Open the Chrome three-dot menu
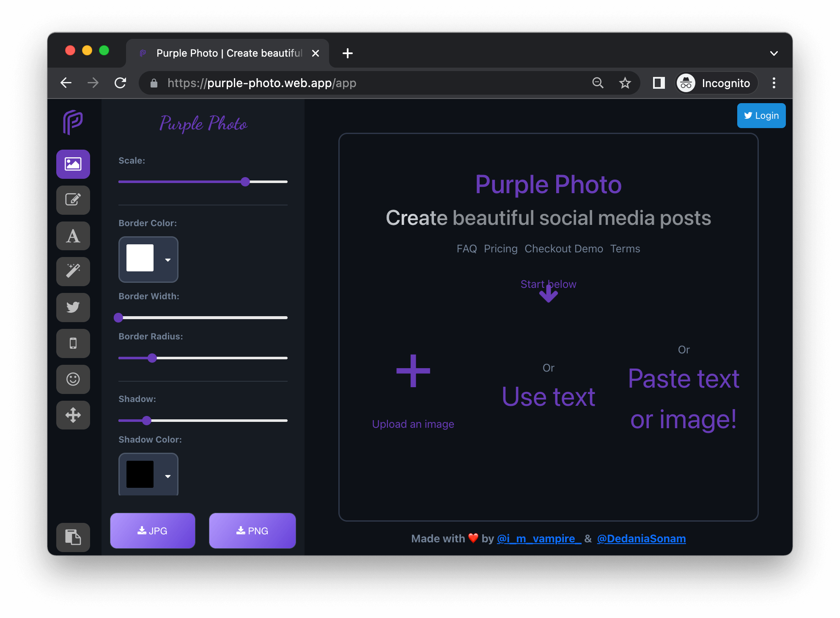The image size is (840, 618). [x=774, y=83]
